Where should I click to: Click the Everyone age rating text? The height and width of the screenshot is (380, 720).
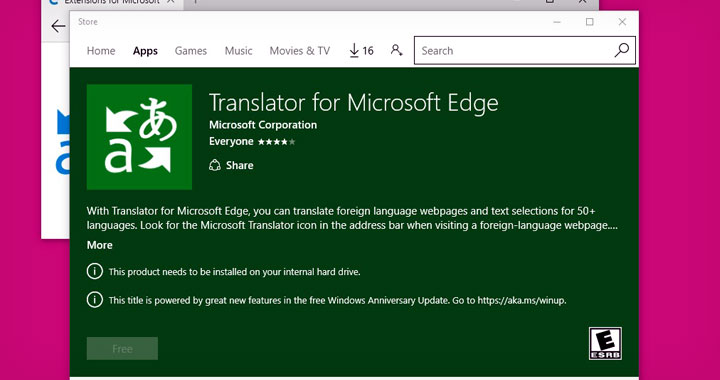(231, 142)
